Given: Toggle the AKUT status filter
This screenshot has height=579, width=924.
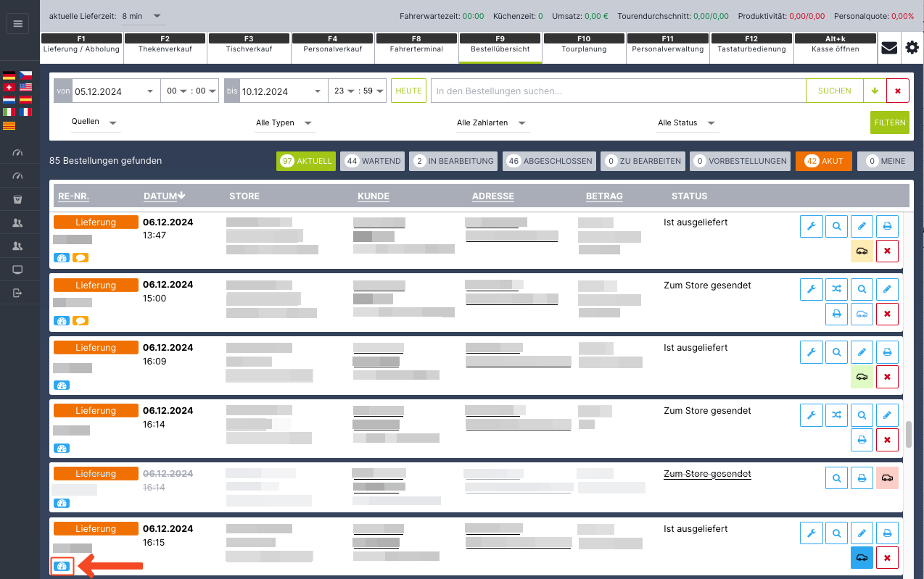Looking at the screenshot, I should [x=822, y=161].
